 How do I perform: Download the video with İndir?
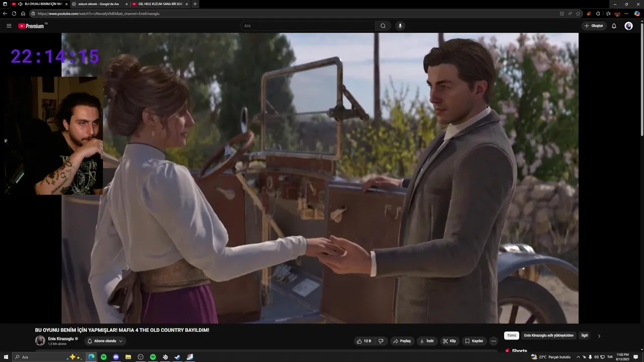tap(427, 341)
